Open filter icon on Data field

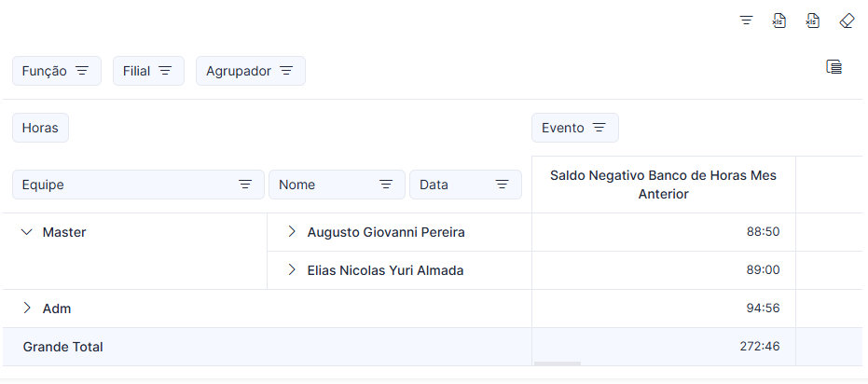(503, 185)
